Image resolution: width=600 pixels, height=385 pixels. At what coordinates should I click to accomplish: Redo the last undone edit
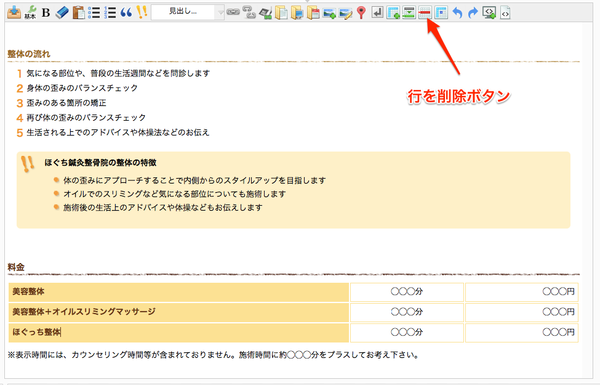(x=473, y=13)
